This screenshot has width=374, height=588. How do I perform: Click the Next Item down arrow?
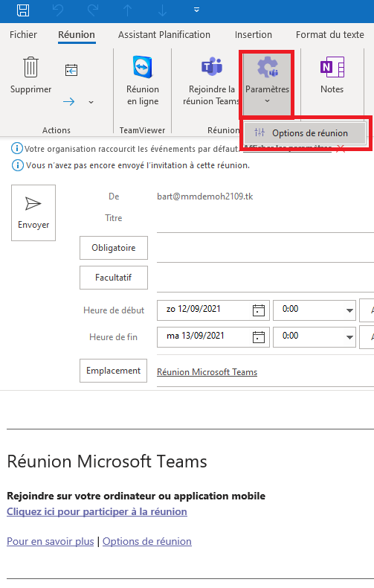162,10
